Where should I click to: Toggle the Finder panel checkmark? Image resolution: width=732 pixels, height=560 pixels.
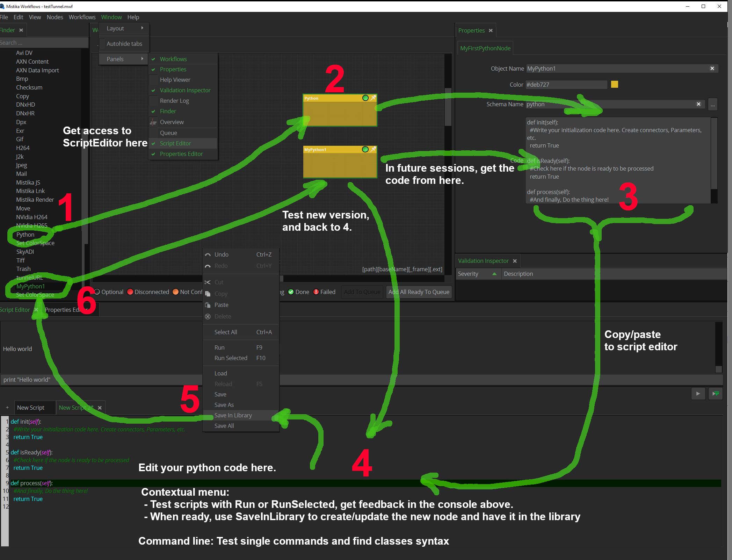pyautogui.click(x=153, y=111)
